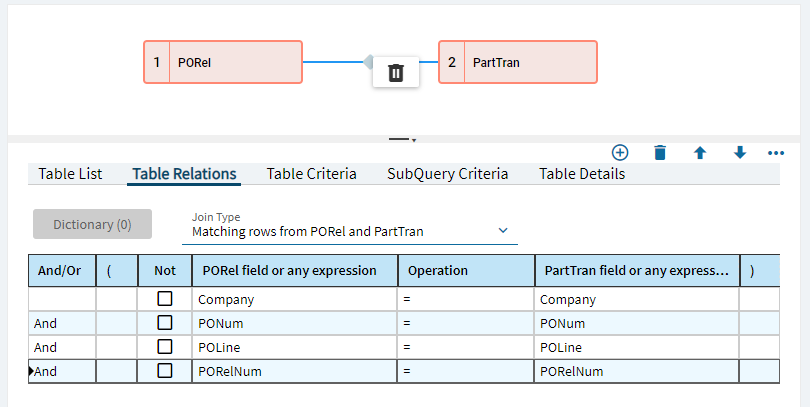Move the selected relation down

(x=740, y=152)
